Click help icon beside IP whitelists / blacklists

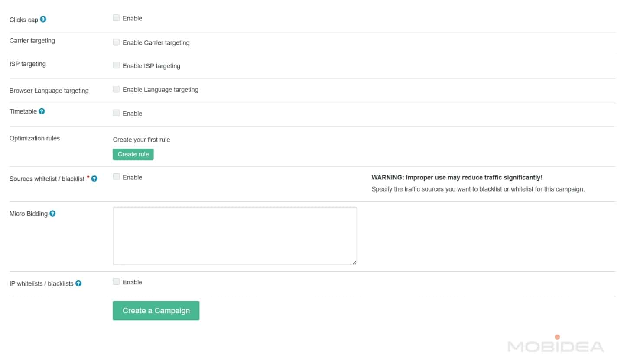pos(78,283)
